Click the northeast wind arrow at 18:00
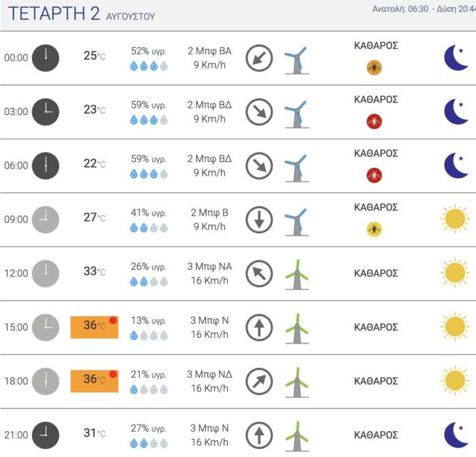This screenshot has height=457, width=476. click(259, 382)
